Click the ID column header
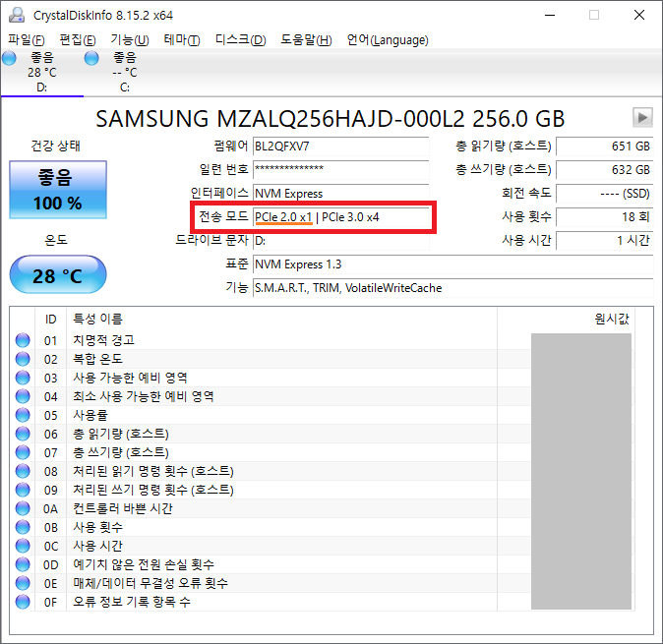The height and width of the screenshot is (644, 663). click(x=51, y=319)
